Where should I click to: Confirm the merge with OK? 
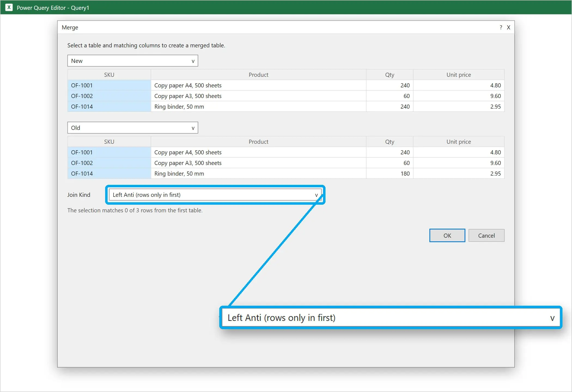tap(447, 235)
